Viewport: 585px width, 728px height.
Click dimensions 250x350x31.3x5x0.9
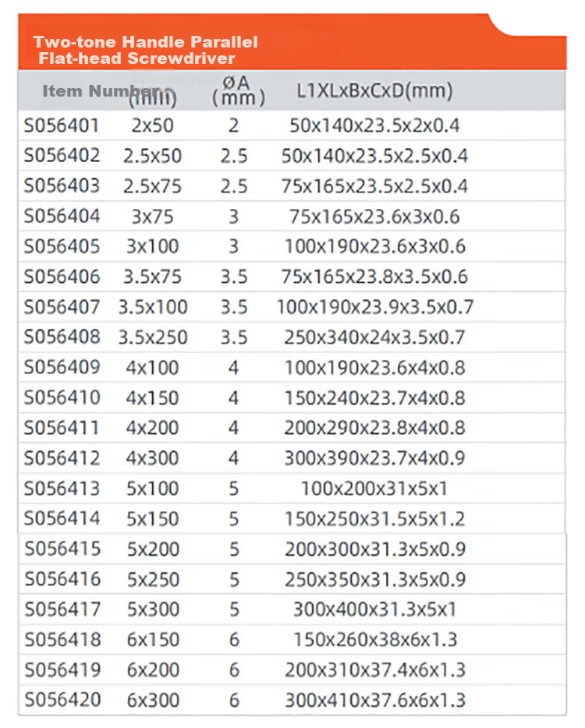[375, 579]
